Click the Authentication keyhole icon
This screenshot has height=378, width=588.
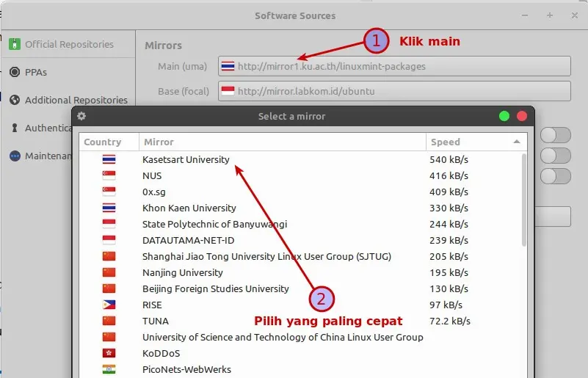point(15,128)
